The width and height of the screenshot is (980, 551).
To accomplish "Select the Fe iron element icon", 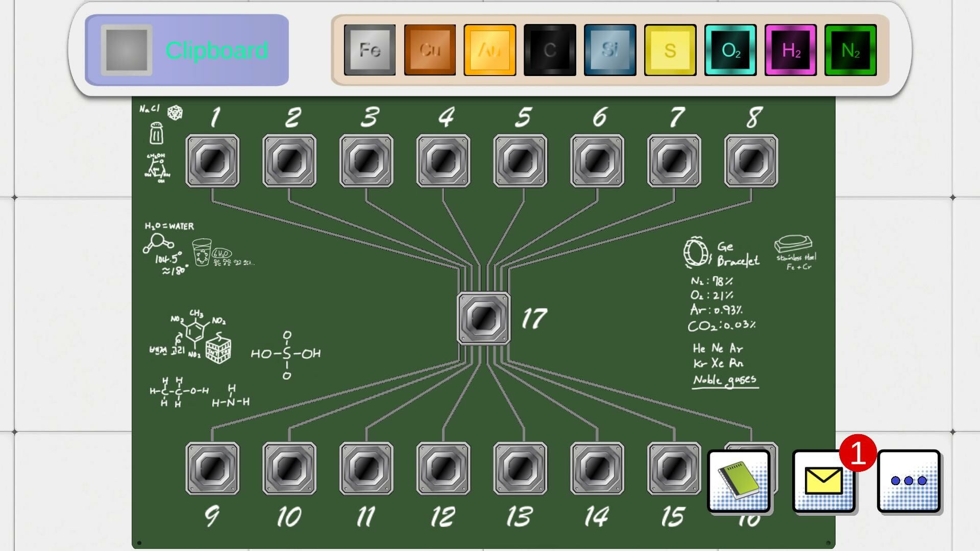I will [369, 49].
